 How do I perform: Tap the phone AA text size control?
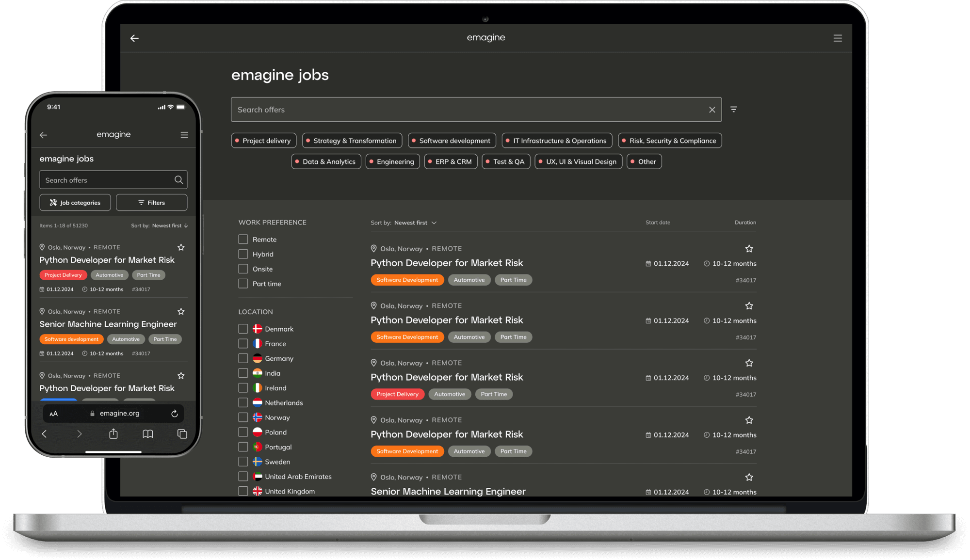click(54, 414)
